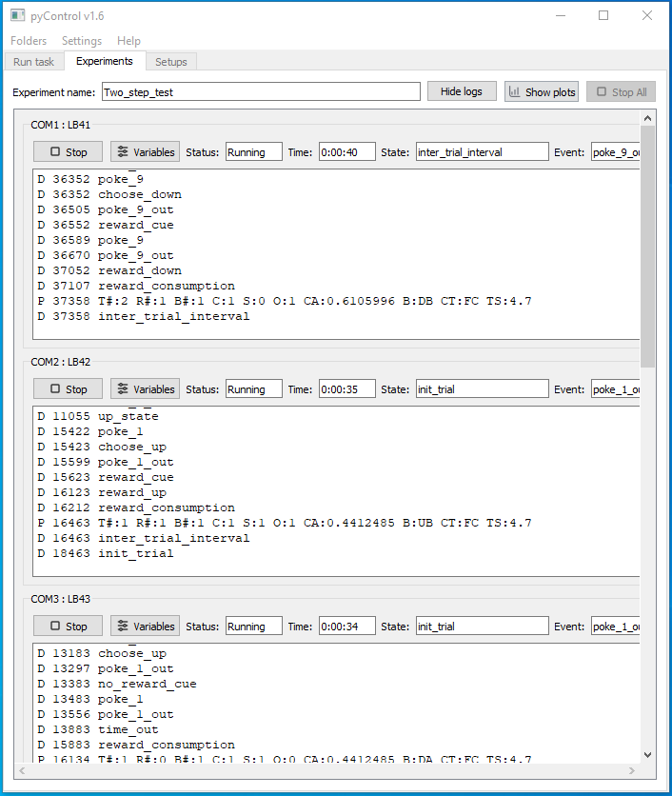Click the vertical scrollbar up arrow
Screen dimensions: 672x796
tap(647, 118)
